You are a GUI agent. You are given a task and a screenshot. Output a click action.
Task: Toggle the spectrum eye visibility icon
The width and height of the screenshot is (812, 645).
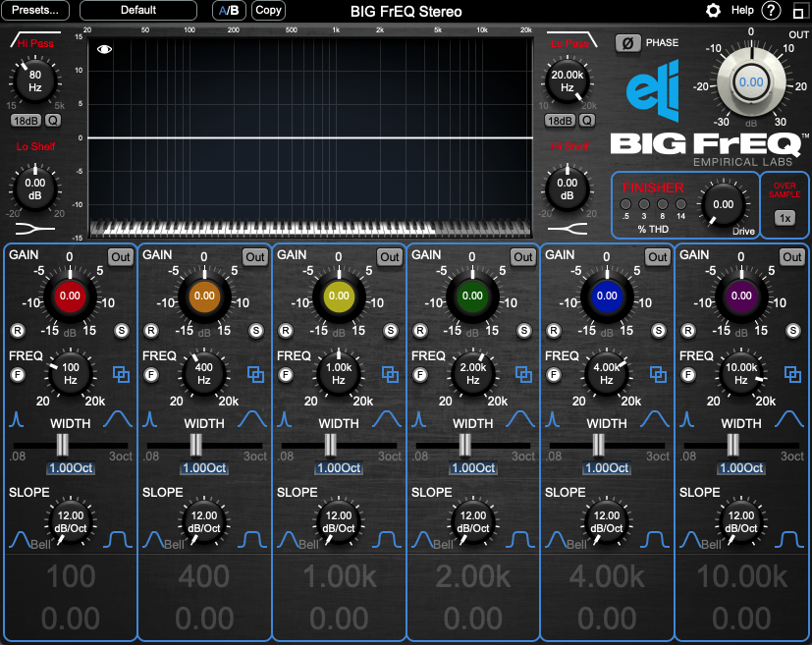[x=105, y=49]
